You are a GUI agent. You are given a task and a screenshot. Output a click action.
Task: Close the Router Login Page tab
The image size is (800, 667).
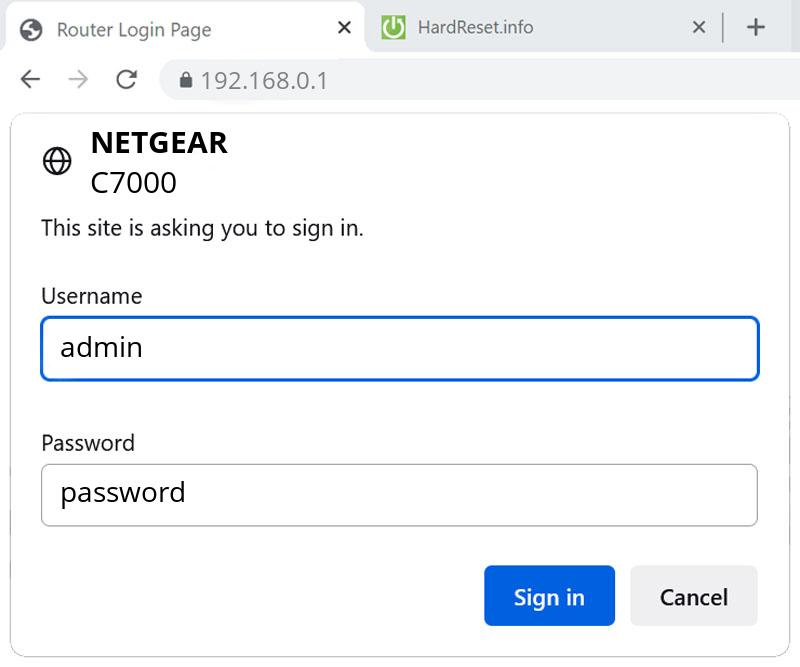click(343, 28)
